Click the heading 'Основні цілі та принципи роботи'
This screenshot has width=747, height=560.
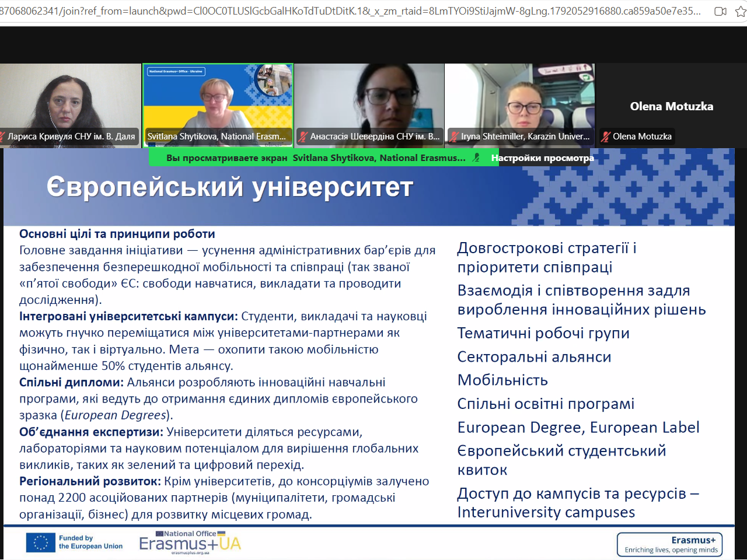pos(117,234)
